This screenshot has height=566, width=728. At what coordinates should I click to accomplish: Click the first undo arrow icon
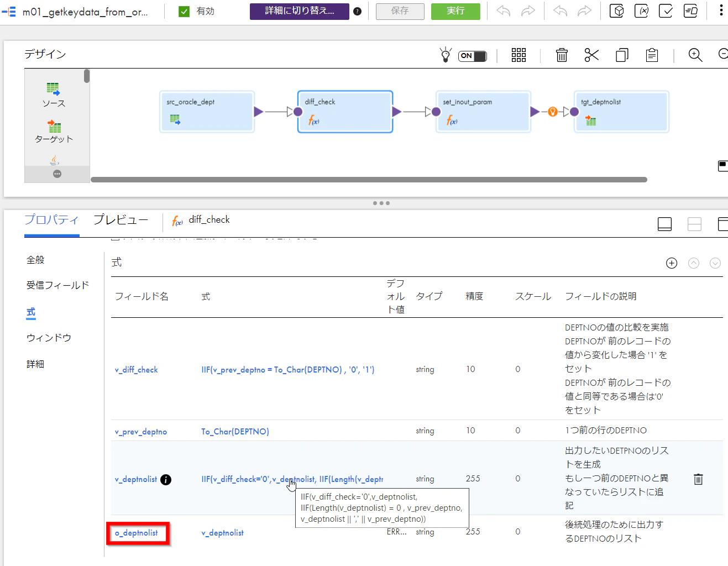pyautogui.click(x=504, y=11)
